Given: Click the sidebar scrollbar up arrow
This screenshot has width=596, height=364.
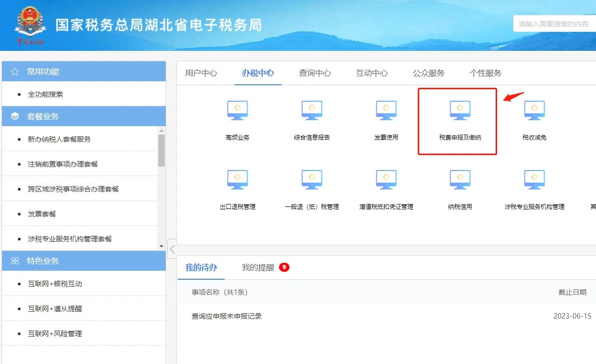Looking at the screenshot, I should pos(162,131).
